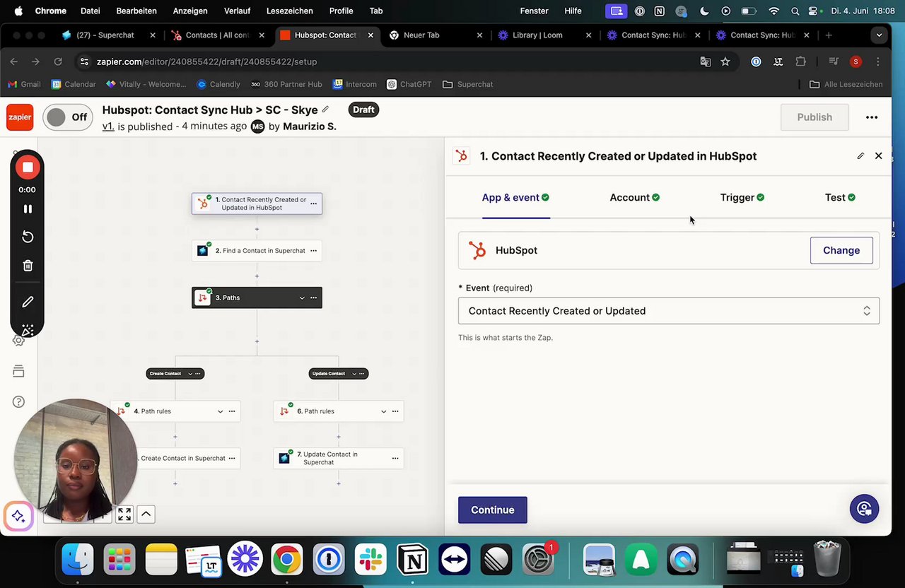Open three-dot menu of step 3 Paths
This screenshot has height=588, width=905.
[313, 298]
